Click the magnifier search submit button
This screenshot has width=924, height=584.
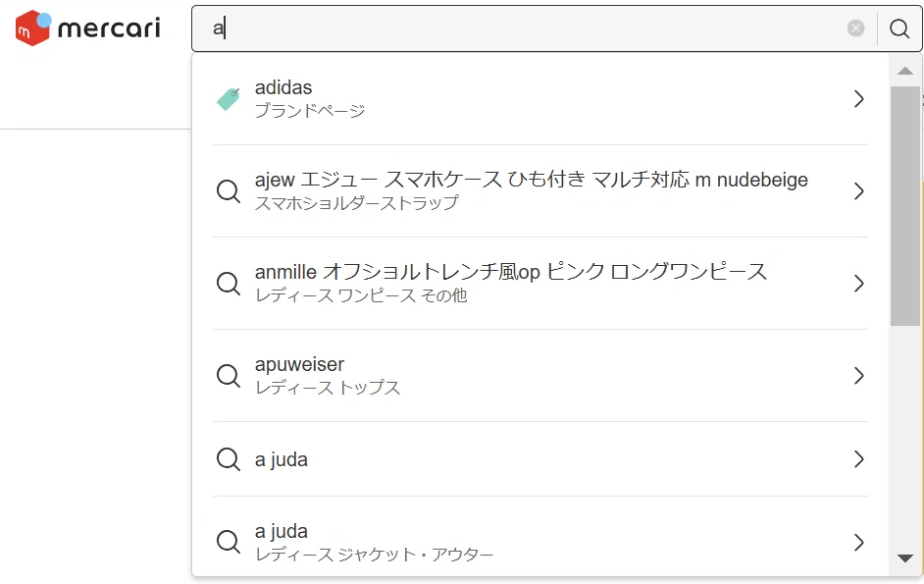[899, 28]
